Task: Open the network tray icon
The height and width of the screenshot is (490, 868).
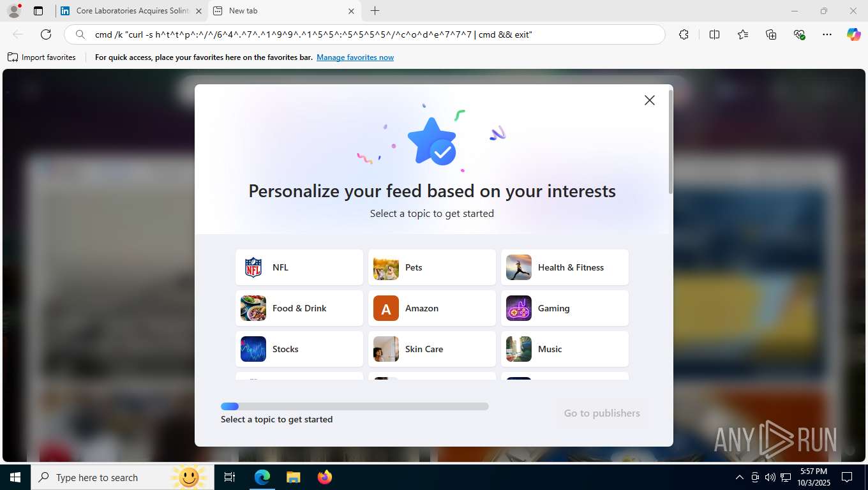Action: click(x=786, y=477)
